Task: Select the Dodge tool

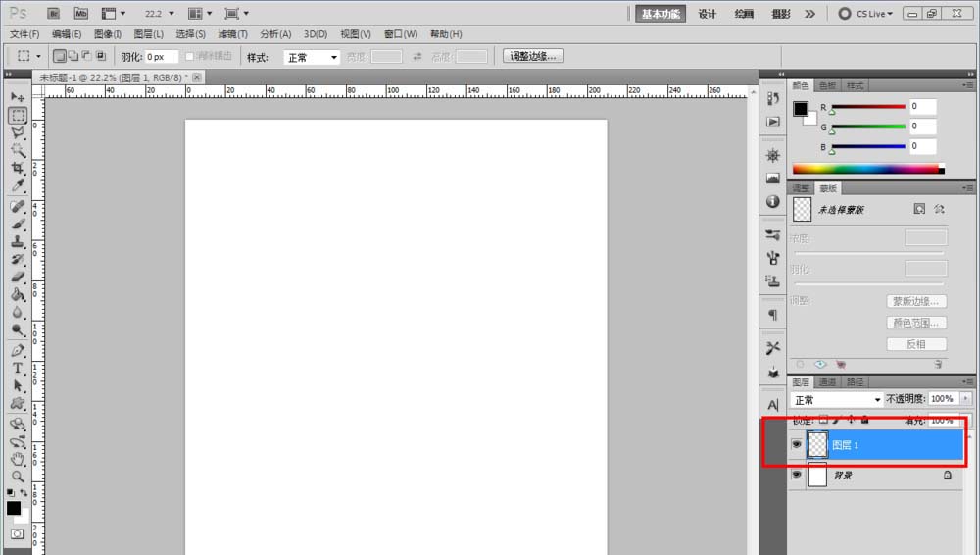Action: (x=18, y=329)
